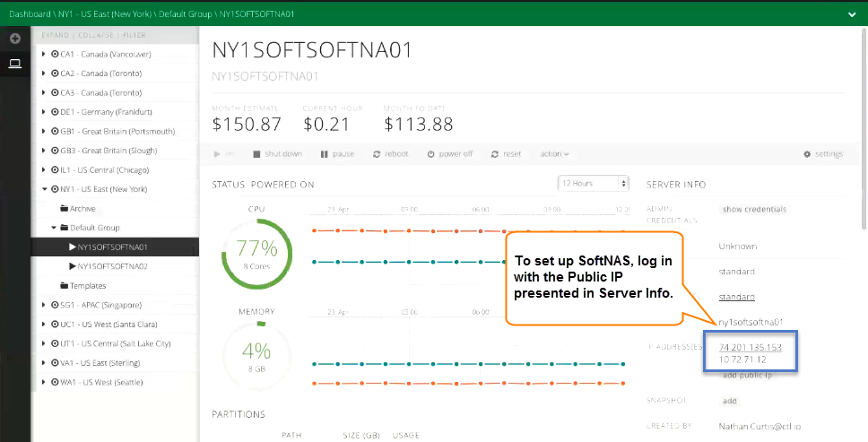
Task: Expand IL1 - US Central (Chicago) node
Action: (44, 169)
